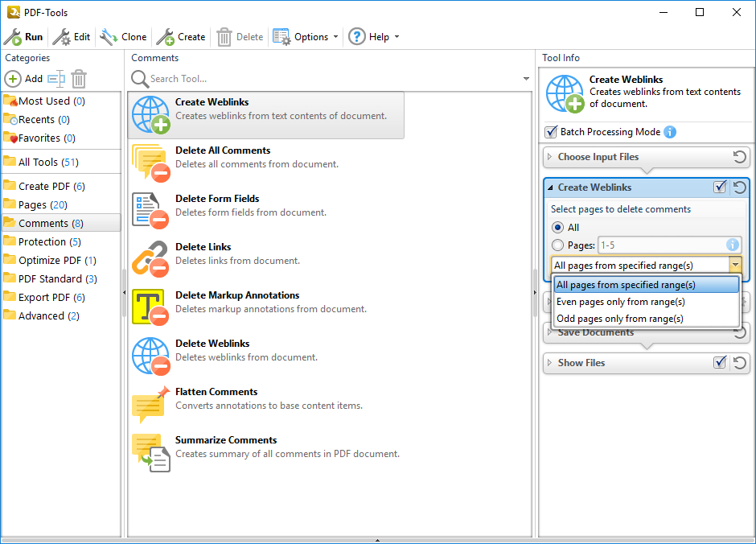Select the Pages range radio button
756x544 pixels.
(557, 245)
